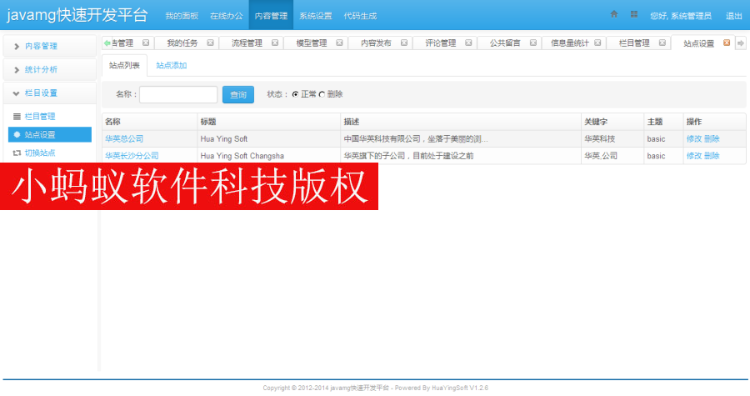Switch to 评论管理 tab

[x=441, y=43]
